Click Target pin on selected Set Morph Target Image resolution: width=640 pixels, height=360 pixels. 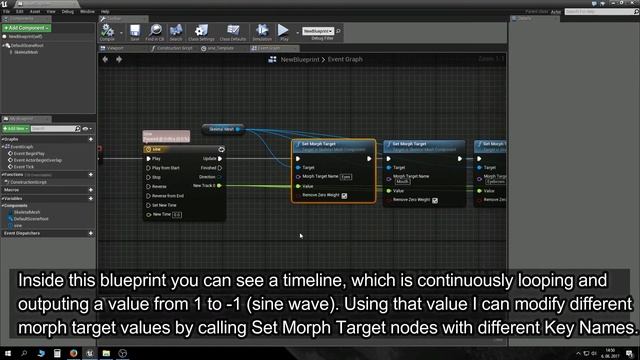(x=298, y=167)
